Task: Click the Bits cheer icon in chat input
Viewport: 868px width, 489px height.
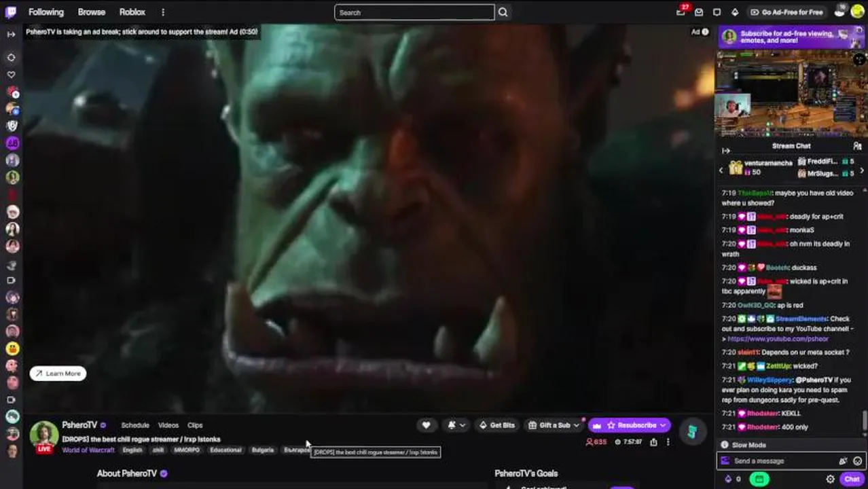Action: tap(843, 461)
